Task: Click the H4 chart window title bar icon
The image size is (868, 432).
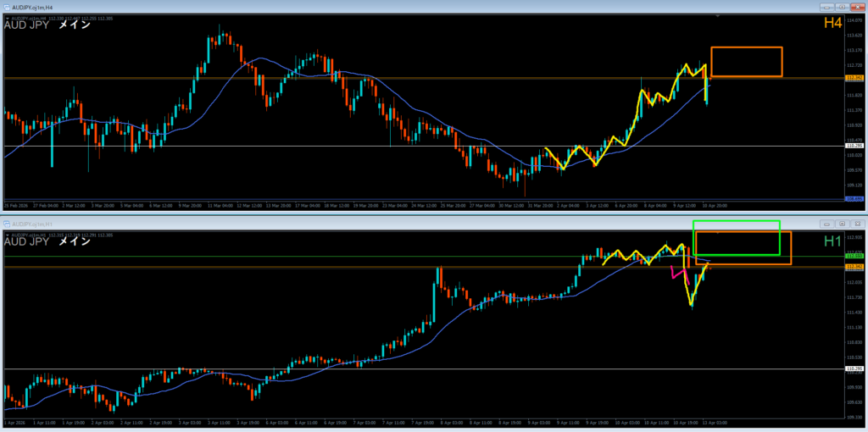Action: [5, 7]
